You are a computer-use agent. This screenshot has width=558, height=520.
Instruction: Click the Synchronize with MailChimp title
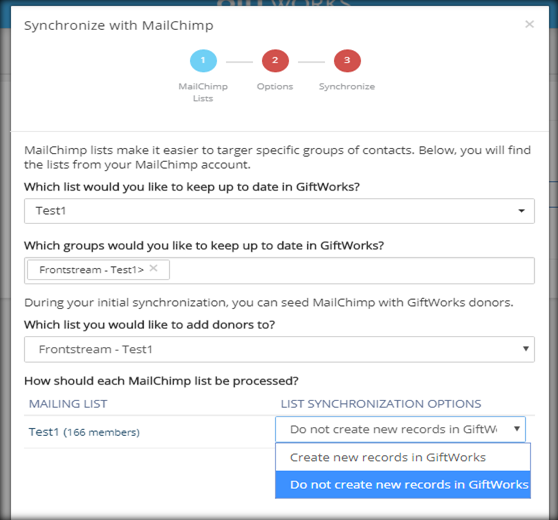(119, 26)
